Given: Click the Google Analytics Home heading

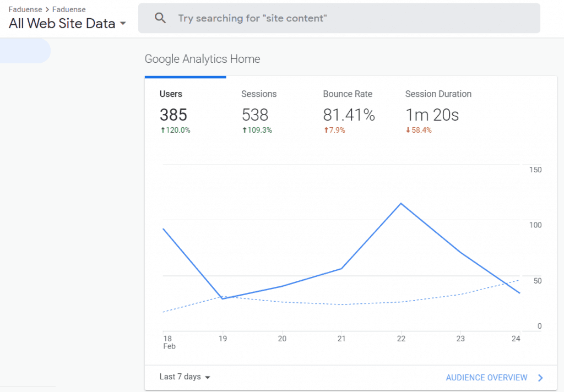Looking at the screenshot, I should coord(202,59).
